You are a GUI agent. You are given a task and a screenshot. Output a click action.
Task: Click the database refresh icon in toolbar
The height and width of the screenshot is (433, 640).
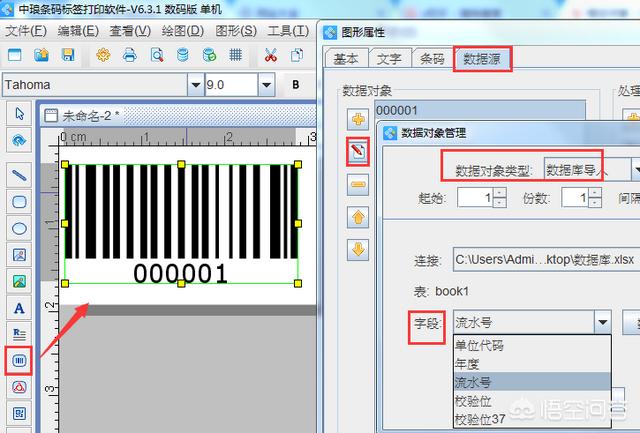pos(209,55)
